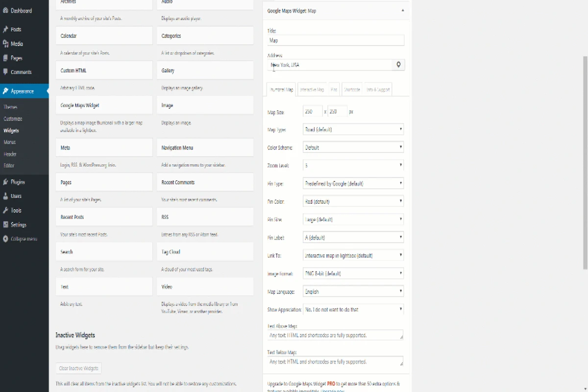
Task: Open the Map Type dropdown
Action: click(x=353, y=129)
